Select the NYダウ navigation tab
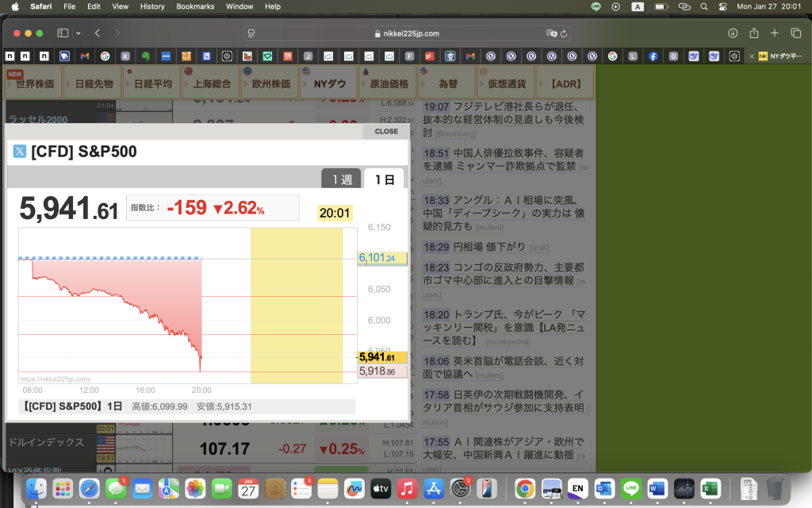 click(x=327, y=82)
